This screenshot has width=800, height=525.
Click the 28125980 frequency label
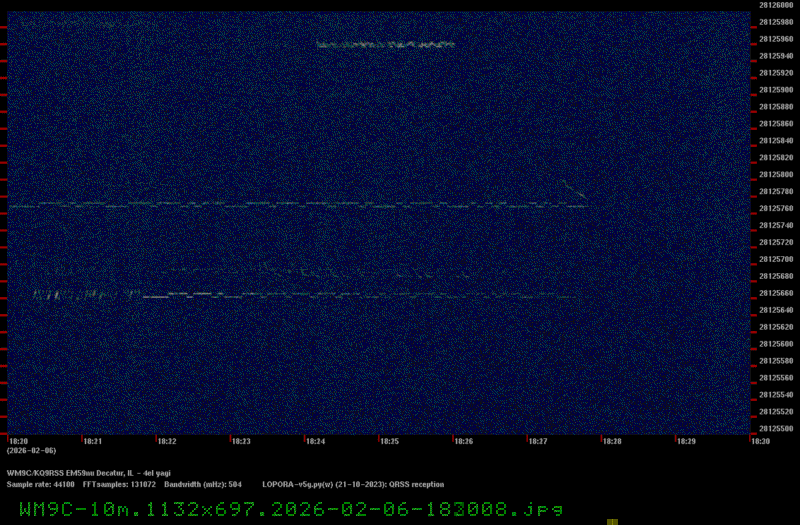coord(776,22)
